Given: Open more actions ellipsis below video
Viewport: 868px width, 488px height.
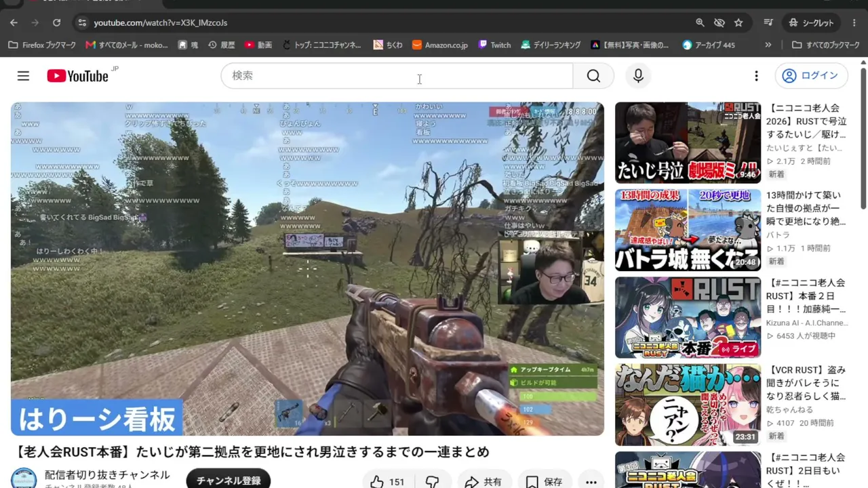Looking at the screenshot, I should (591, 482).
